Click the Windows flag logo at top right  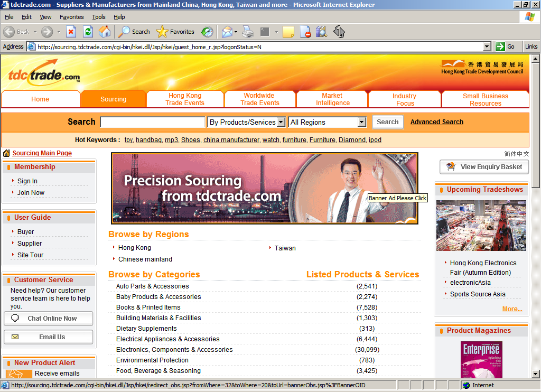click(529, 16)
